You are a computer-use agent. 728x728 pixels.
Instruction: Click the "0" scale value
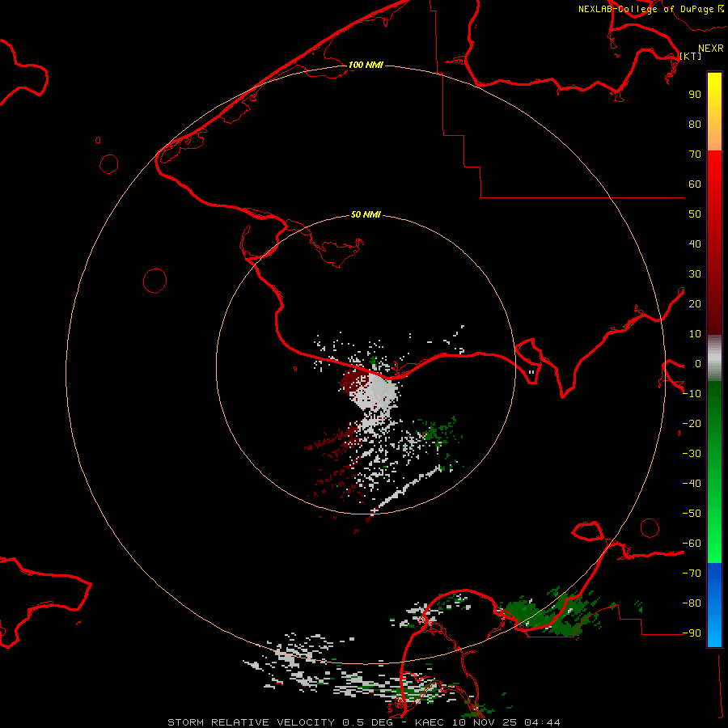tap(698, 363)
